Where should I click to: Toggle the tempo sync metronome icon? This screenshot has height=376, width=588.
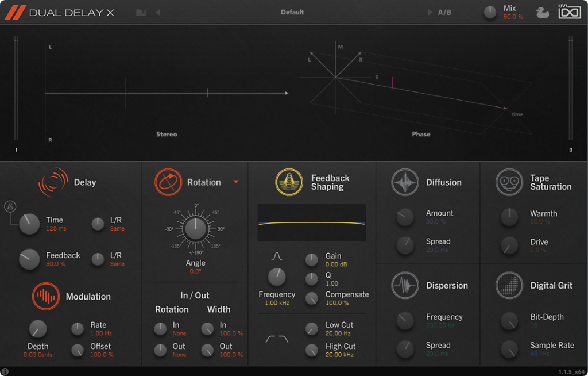10,206
